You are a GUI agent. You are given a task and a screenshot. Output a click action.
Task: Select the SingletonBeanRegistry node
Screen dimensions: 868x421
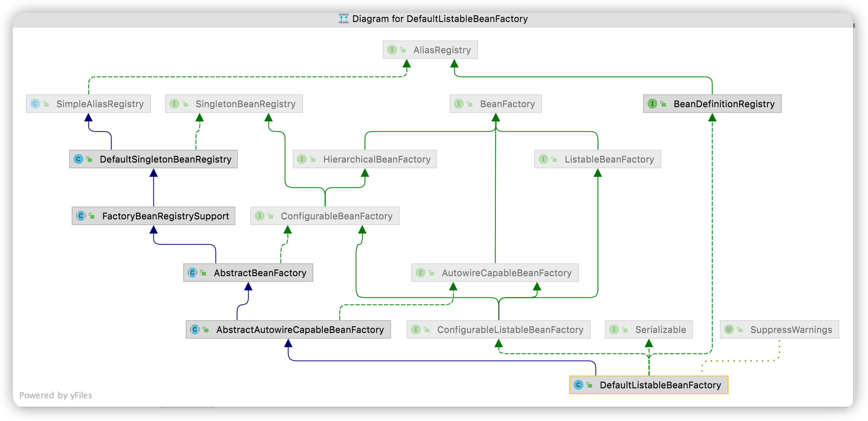[245, 104]
